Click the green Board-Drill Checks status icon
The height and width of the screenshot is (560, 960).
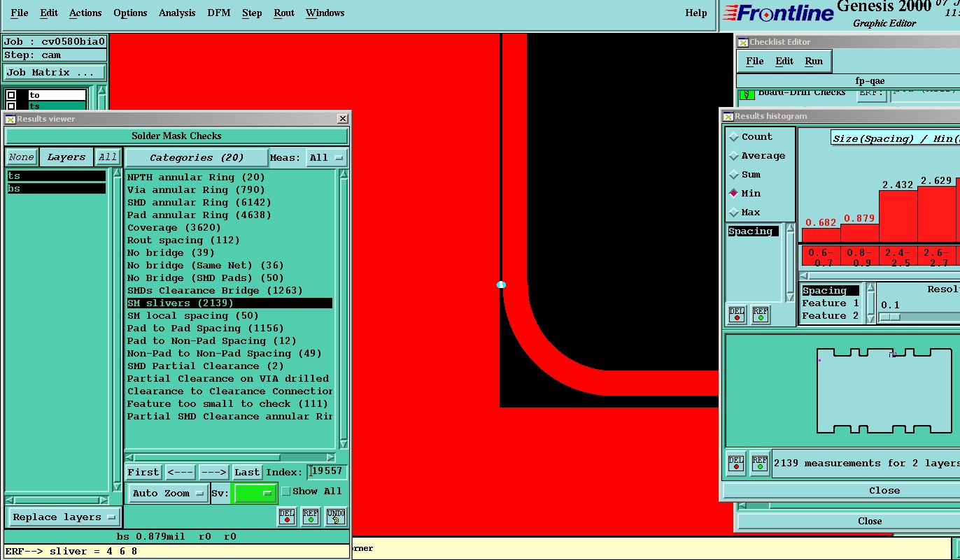pos(747,94)
